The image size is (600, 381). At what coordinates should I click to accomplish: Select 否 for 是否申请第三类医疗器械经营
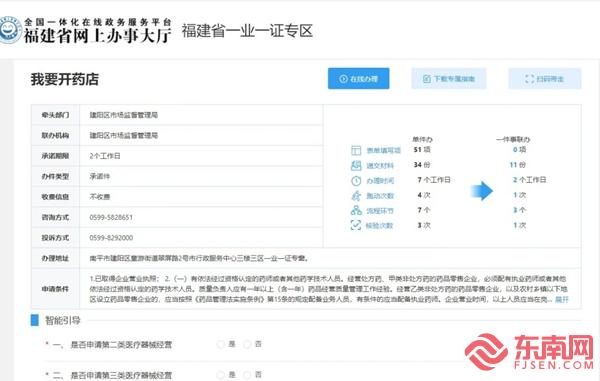point(248,374)
